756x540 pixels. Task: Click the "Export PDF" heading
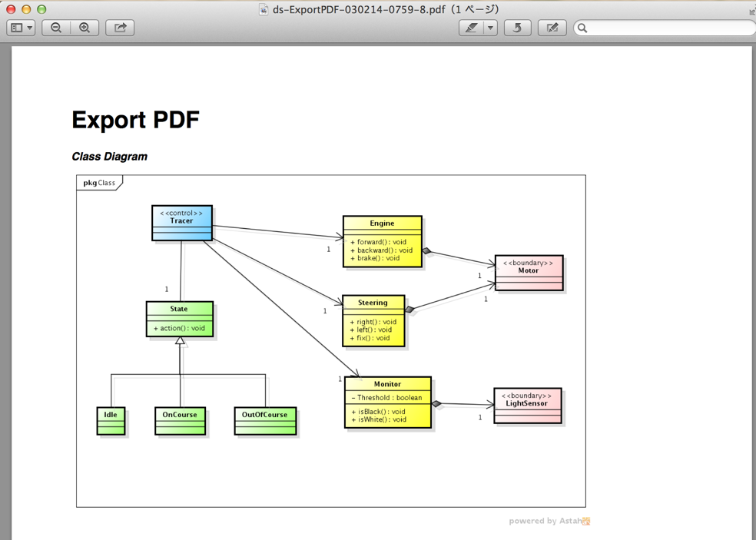[x=135, y=120]
